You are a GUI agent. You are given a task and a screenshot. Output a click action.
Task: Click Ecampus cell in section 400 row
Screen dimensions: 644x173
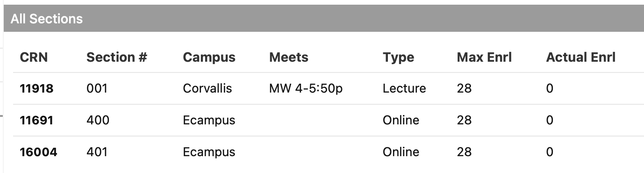[209, 120]
